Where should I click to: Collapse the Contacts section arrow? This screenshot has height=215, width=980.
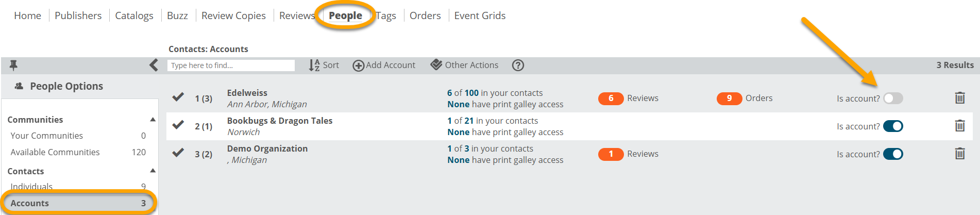tap(153, 171)
